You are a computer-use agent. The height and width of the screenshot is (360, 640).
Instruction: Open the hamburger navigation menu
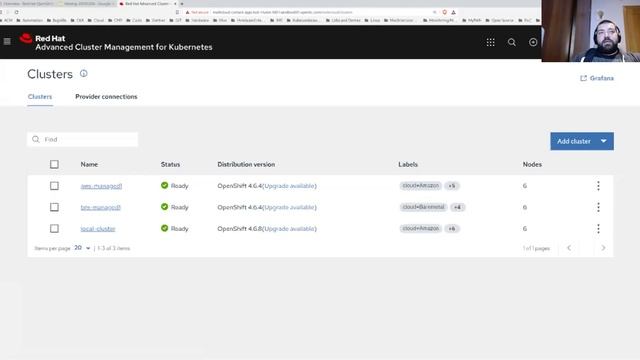(7, 41)
